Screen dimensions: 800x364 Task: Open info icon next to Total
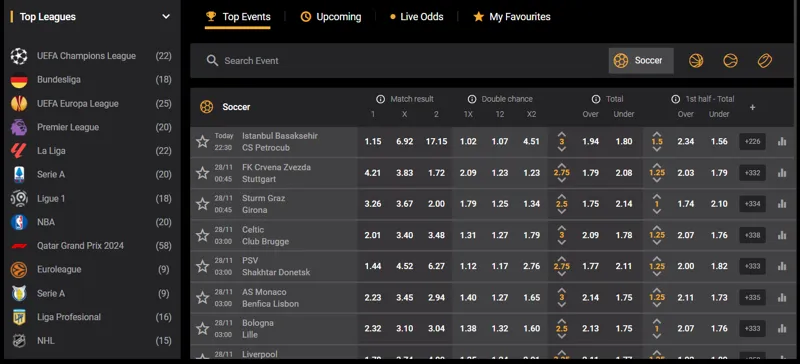(x=596, y=99)
